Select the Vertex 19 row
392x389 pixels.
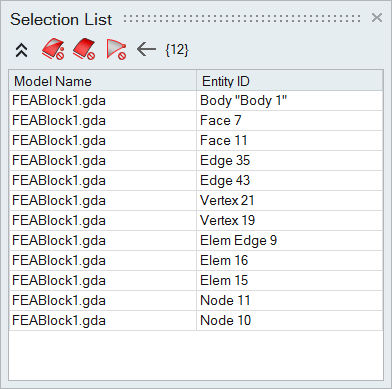tap(196, 221)
